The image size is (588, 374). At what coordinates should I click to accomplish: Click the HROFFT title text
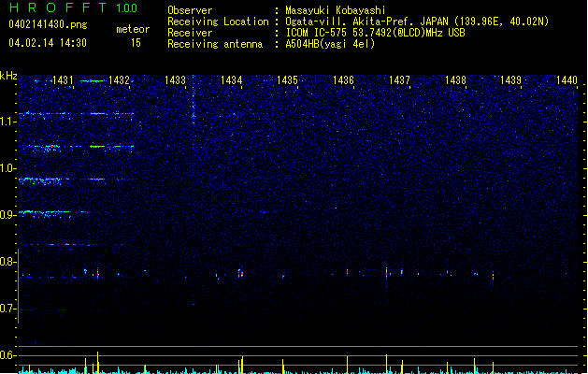(58, 7)
